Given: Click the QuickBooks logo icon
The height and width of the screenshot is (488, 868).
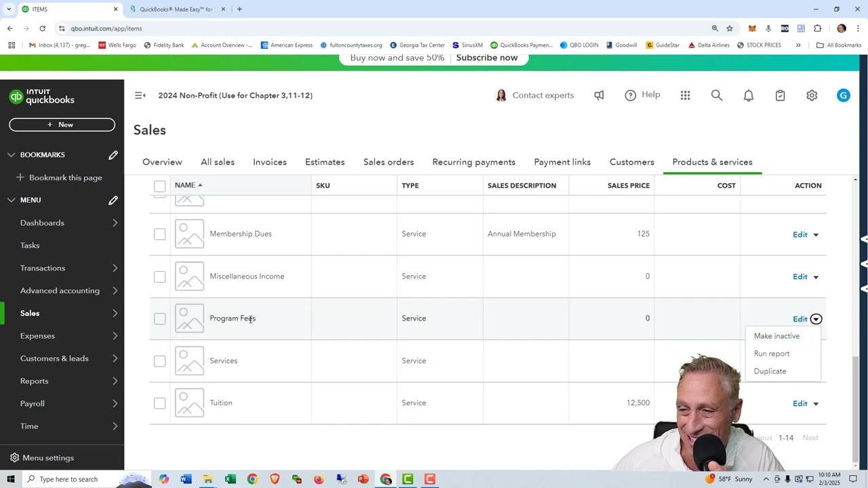Looking at the screenshot, I should pos(16,97).
